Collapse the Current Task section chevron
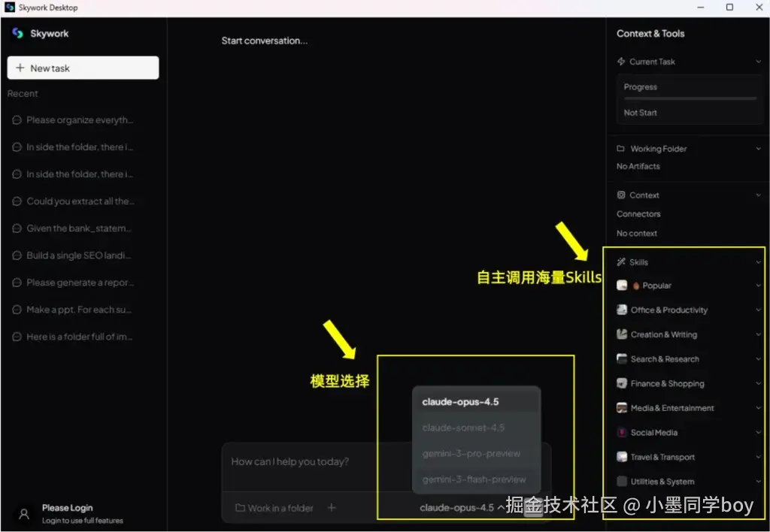The height and width of the screenshot is (532, 770). (758, 62)
